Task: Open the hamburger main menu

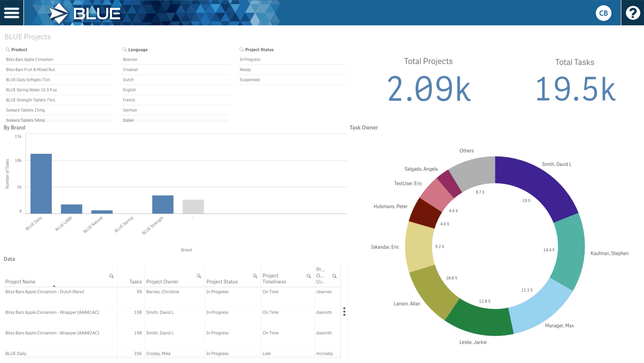Action: click(11, 13)
